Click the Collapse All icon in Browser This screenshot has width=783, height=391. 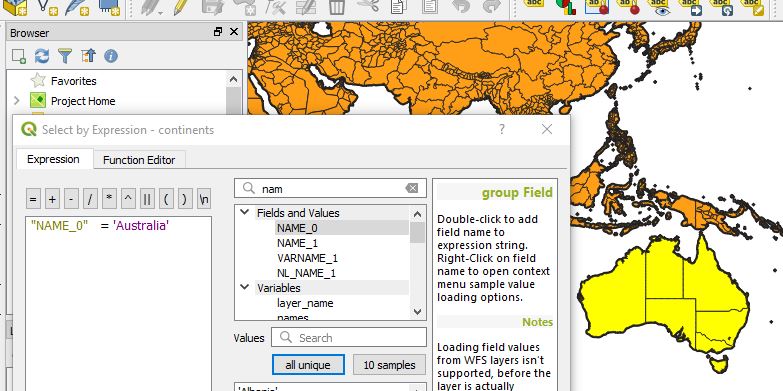[x=88, y=56]
